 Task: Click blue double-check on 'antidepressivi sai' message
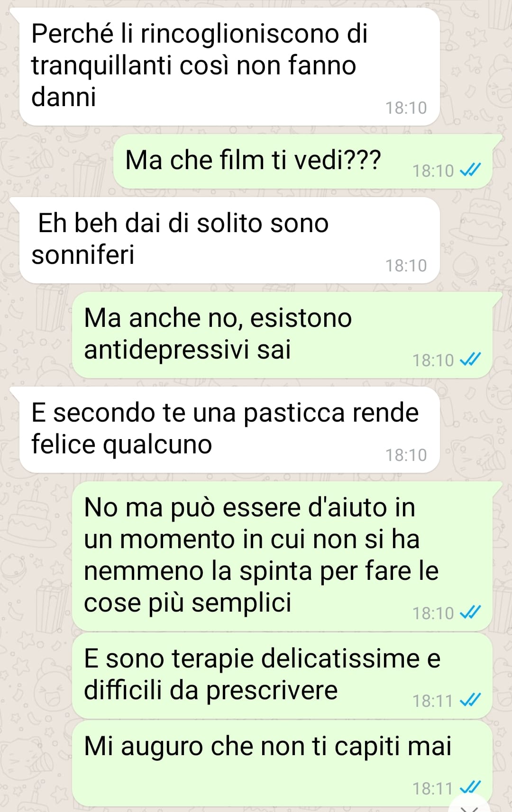point(471,359)
